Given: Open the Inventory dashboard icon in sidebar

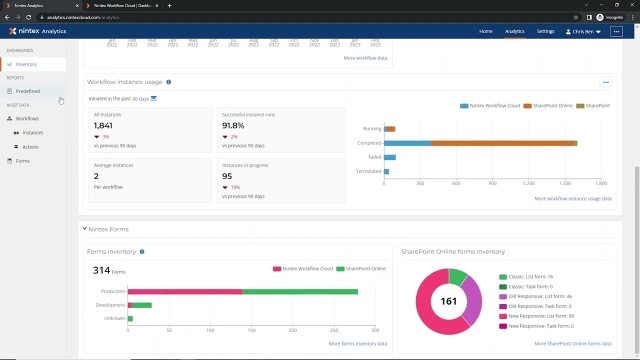Looking at the screenshot, I should coord(9,64).
